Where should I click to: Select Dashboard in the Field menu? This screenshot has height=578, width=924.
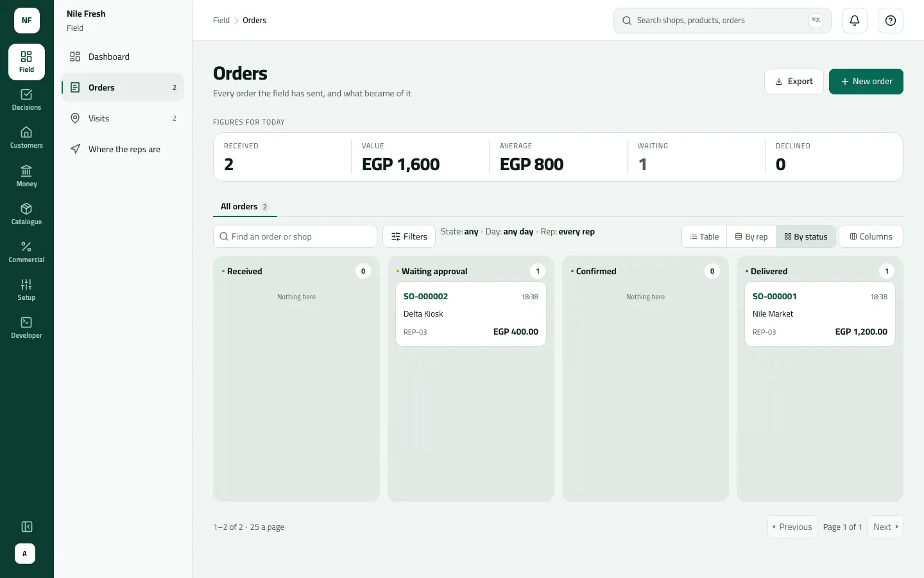(x=123, y=57)
